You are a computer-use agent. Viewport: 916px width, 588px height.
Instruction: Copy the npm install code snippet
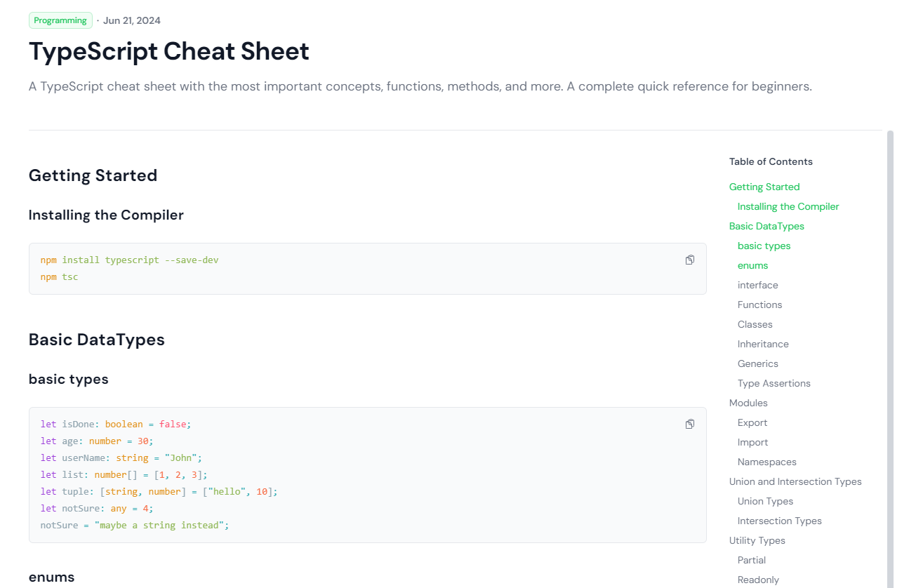(x=689, y=260)
